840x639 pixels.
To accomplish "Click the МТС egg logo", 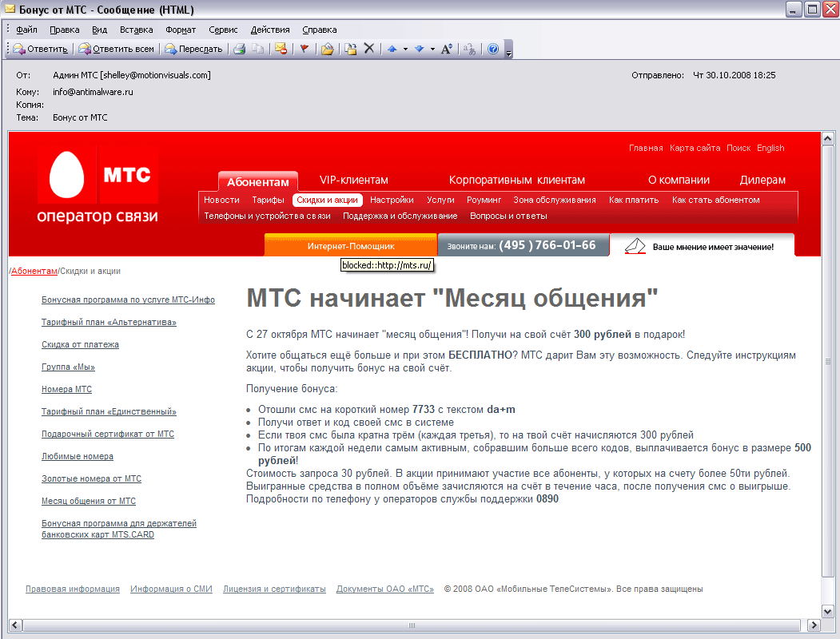I will [67, 174].
